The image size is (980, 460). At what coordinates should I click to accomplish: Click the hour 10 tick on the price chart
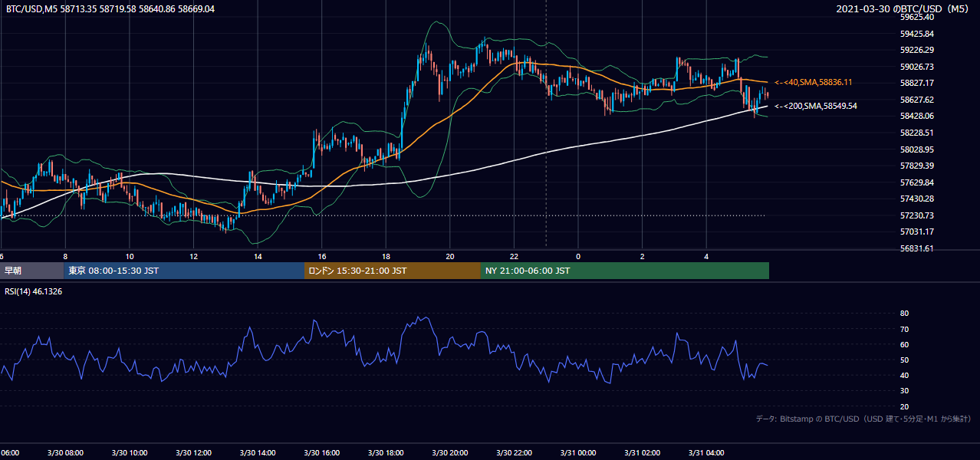pyautogui.click(x=130, y=256)
